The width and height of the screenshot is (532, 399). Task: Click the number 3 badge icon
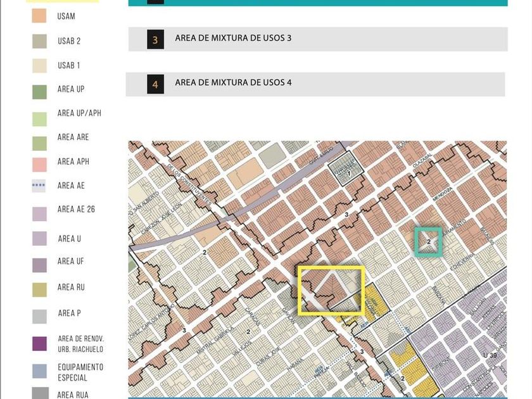(x=155, y=39)
